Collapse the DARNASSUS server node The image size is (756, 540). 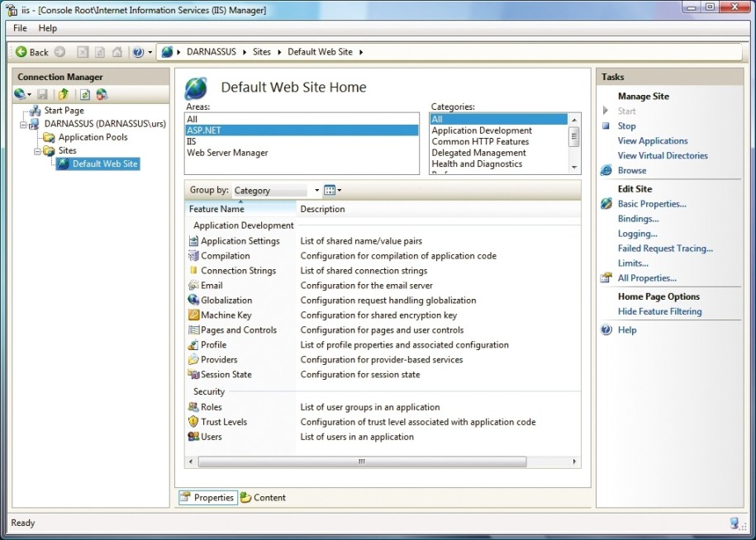(x=22, y=125)
